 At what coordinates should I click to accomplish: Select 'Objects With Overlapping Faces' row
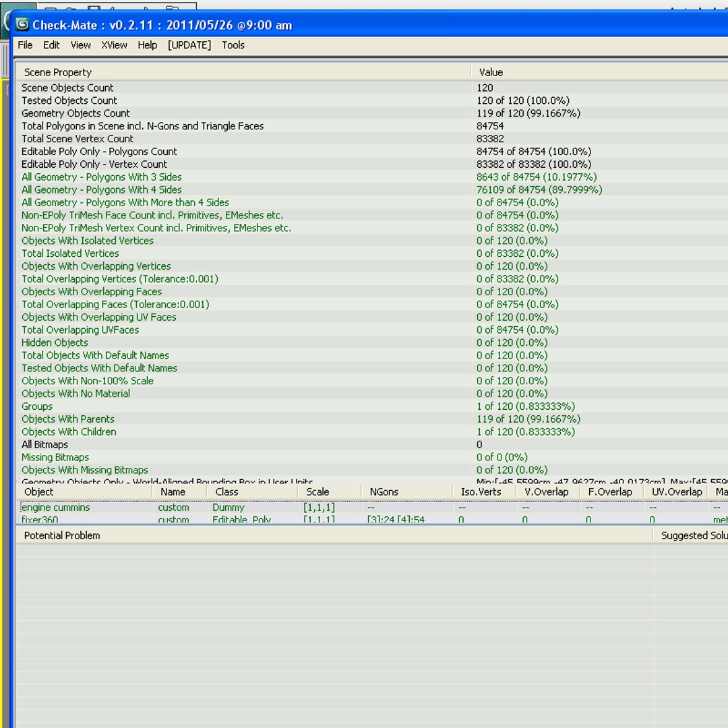pos(372,292)
